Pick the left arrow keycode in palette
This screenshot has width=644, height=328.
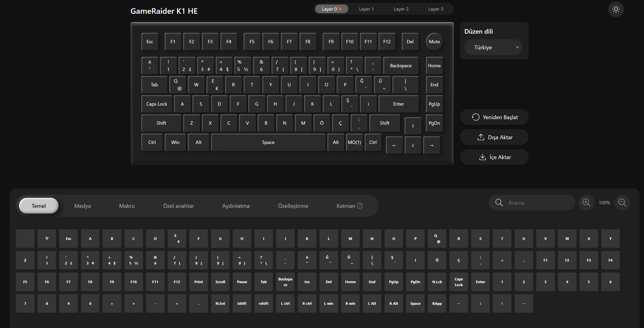459,304
